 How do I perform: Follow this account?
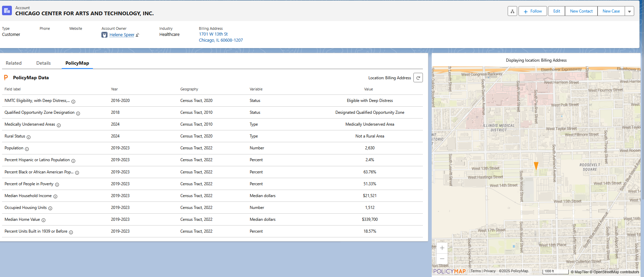[x=532, y=11]
